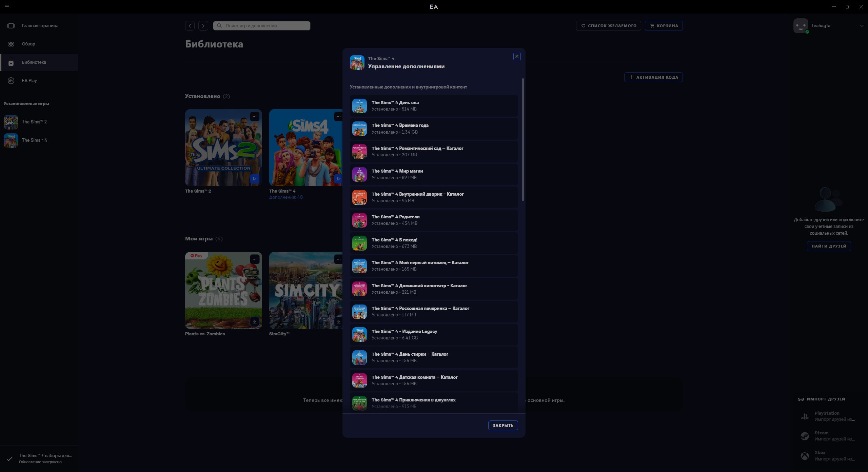Screen dimensions: 868x472
Task: Click Plants vs. Zombies cover thumbnail
Action: coord(223,290)
